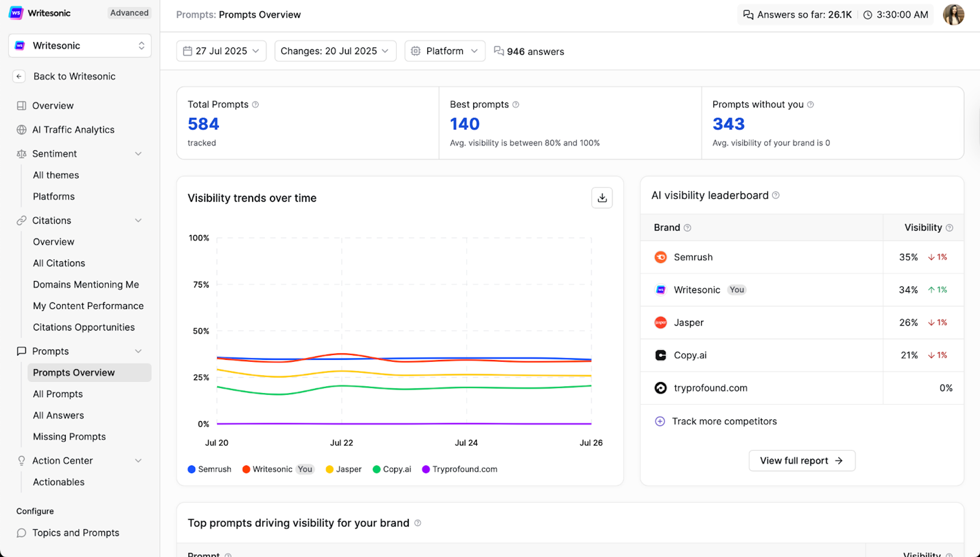Toggle Jasper series in chart legend
This screenshot has height=557, width=980.
click(x=344, y=469)
